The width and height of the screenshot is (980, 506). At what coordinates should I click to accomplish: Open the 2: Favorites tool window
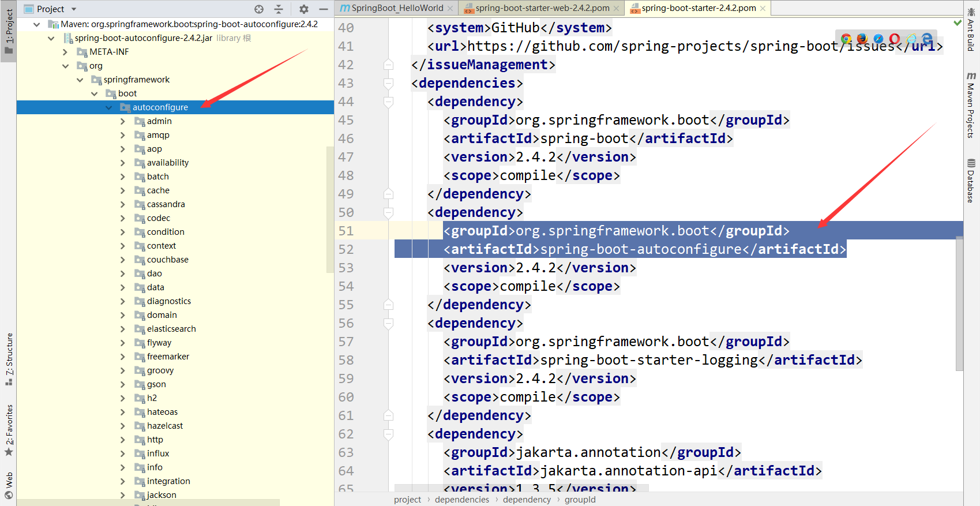[x=9, y=430]
